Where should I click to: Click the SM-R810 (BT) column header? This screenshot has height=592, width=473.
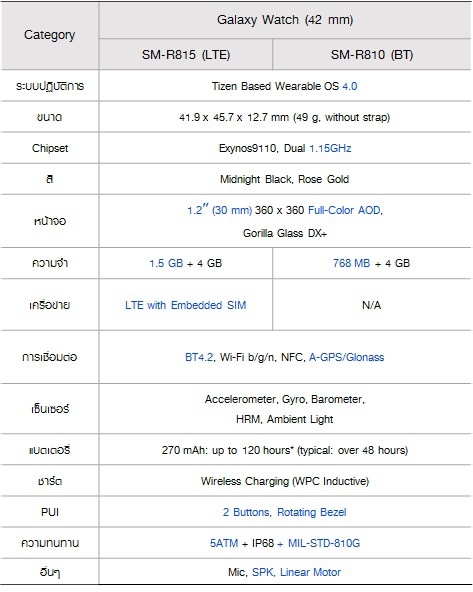coord(372,55)
